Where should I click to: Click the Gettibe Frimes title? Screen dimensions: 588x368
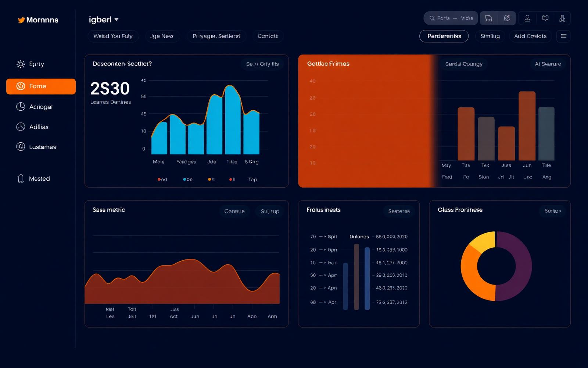tap(328, 64)
